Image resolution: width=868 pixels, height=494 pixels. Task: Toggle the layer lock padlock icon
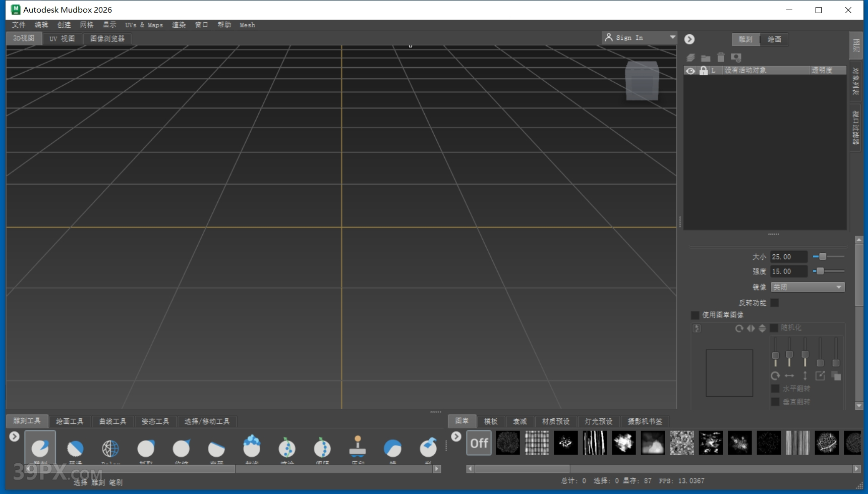tap(704, 71)
